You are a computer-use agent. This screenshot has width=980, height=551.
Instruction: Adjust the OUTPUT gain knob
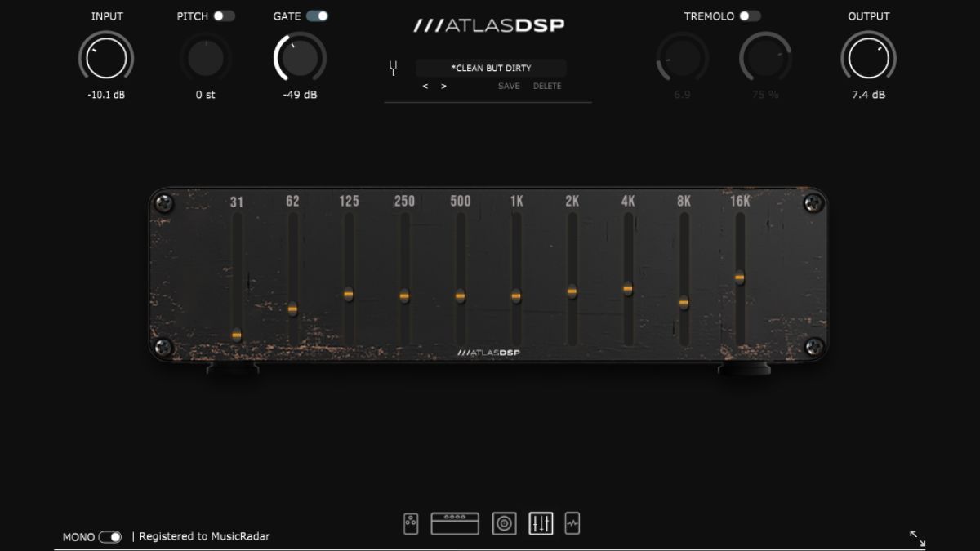868,58
